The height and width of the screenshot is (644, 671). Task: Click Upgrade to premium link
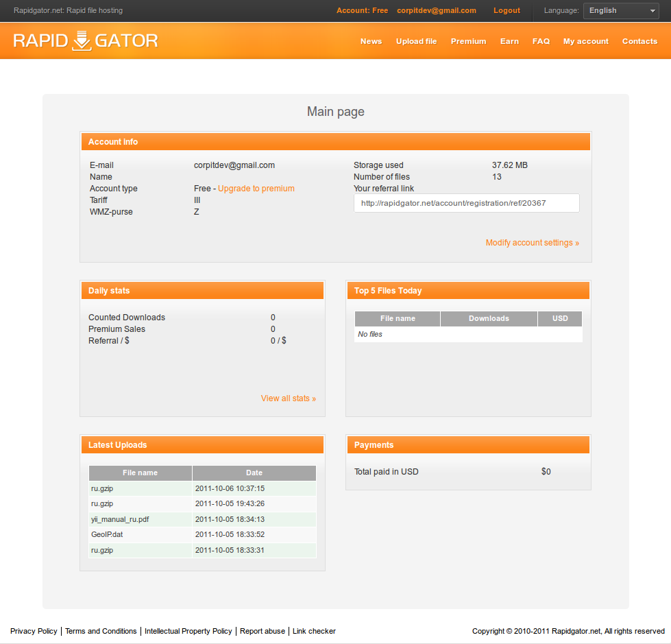[256, 189]
